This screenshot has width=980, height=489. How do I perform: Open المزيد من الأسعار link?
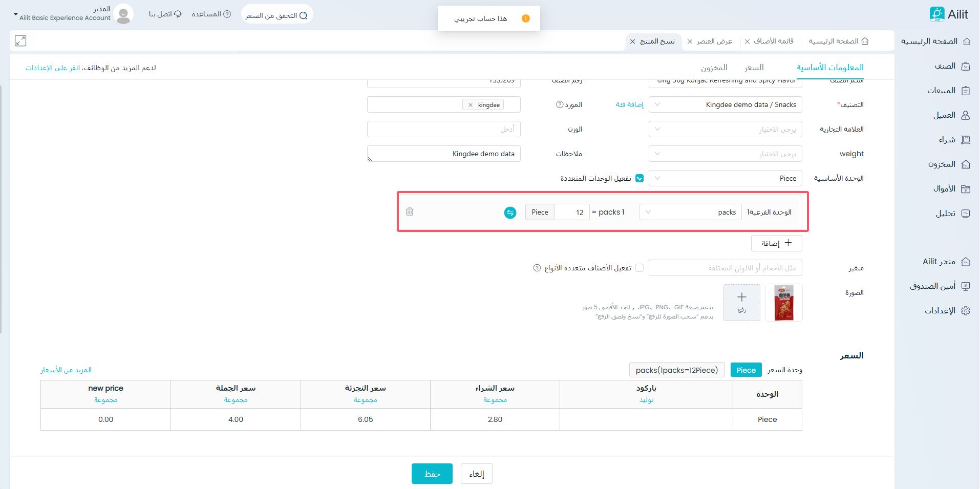66,370
